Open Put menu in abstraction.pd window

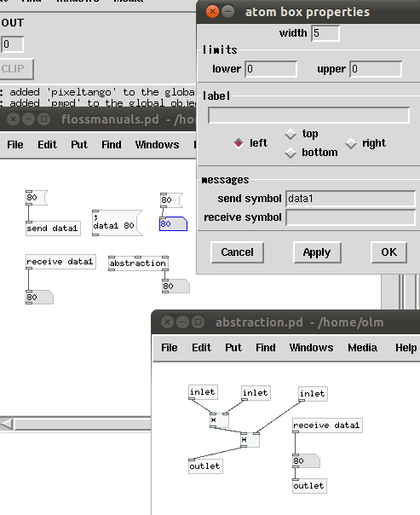click(x=233, y=348)
